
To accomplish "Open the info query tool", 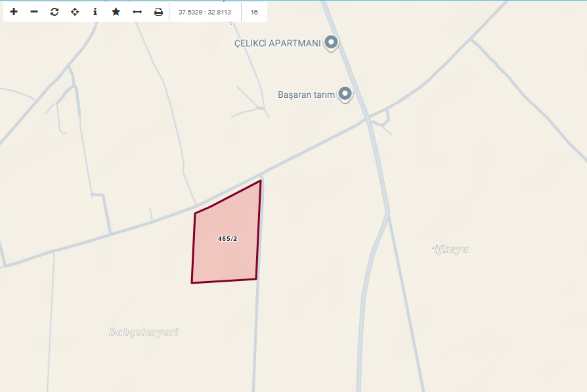I will (x=95, y=12).
